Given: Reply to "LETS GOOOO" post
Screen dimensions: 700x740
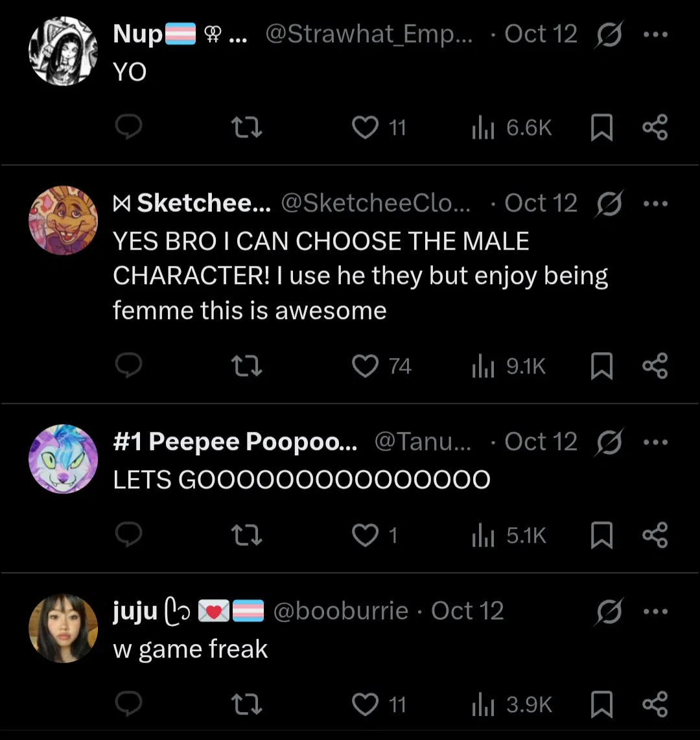Looking at the screenshot, I should click(128, 536).
